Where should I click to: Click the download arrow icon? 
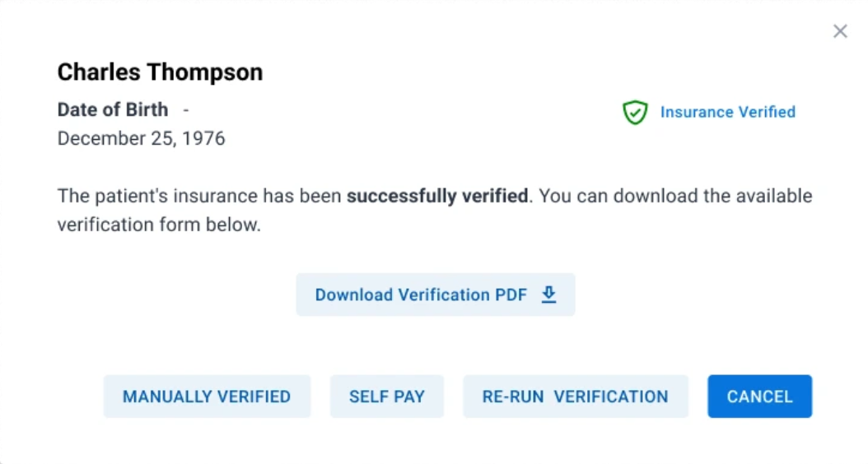click(548, 295)
